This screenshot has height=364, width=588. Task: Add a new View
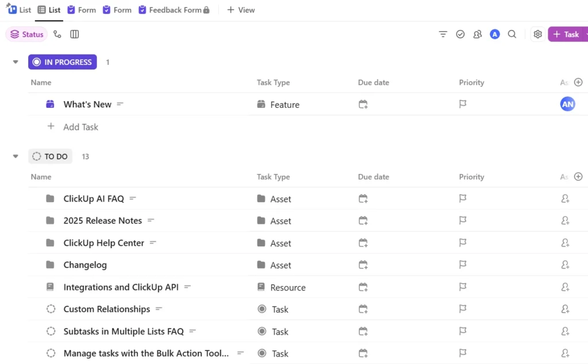coord(241,10)
